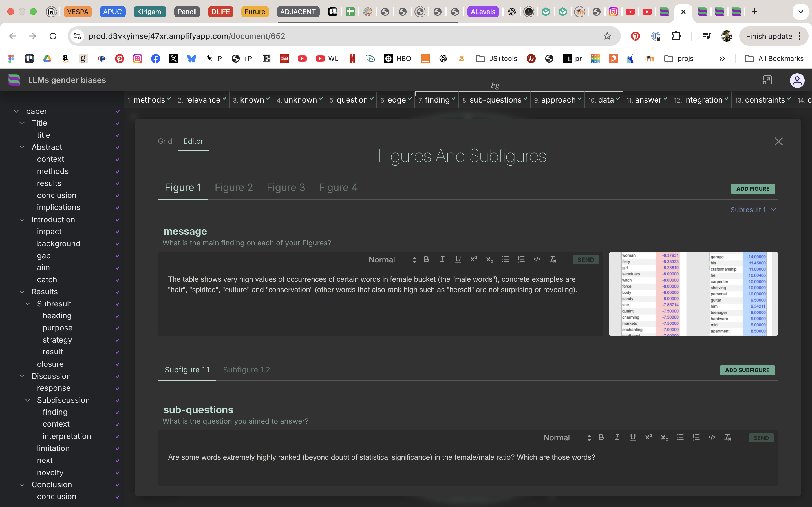Open the Normal paragraph style dropdown in the message editor
The width and height of the screenshot is (812, 507).
[392, 259]
